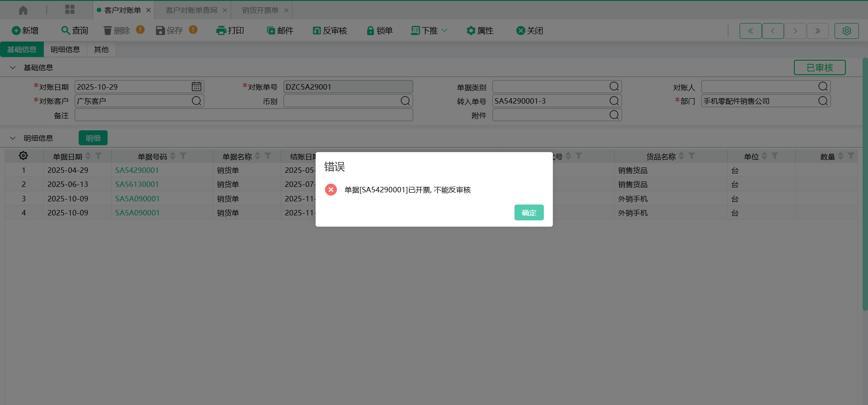The image size is (868, 405).
Task: Open document link SA56130001
Action: pos(137,184)
